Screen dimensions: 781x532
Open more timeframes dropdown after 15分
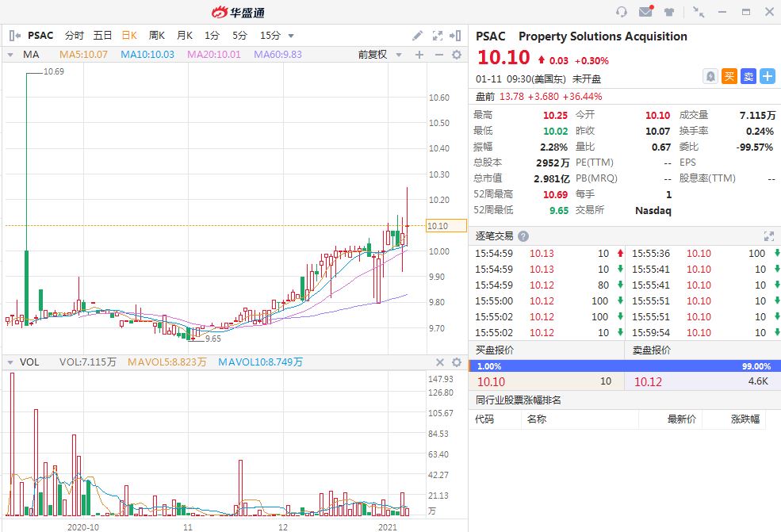(x=291, y=36)
